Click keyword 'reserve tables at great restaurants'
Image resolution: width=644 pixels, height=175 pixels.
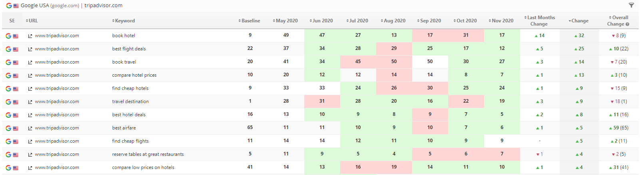coord(148,154)
